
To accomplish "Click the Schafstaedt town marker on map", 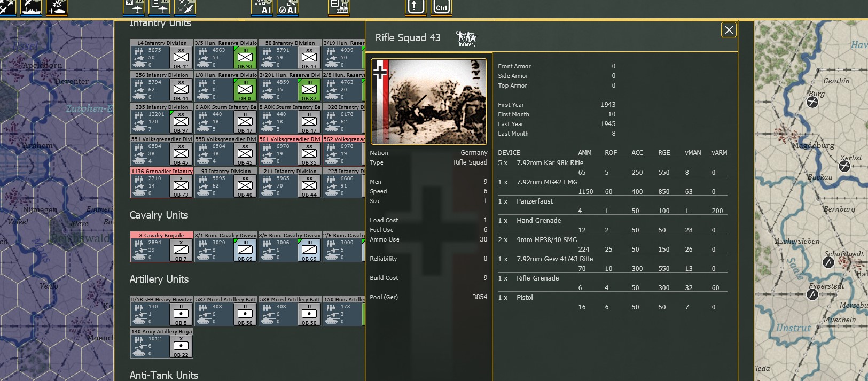I will coord(828,262).
